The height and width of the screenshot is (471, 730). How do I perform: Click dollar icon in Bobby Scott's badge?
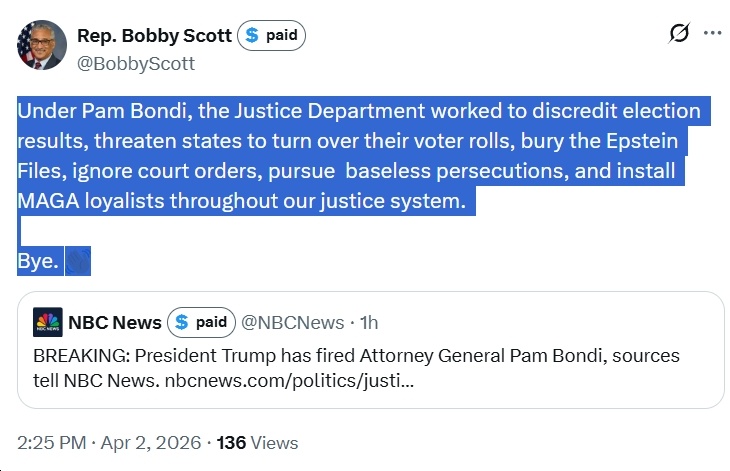point(253,36)
